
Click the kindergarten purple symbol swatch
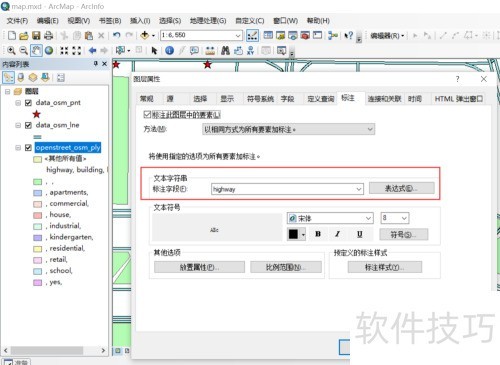click(x=38, y=237)
